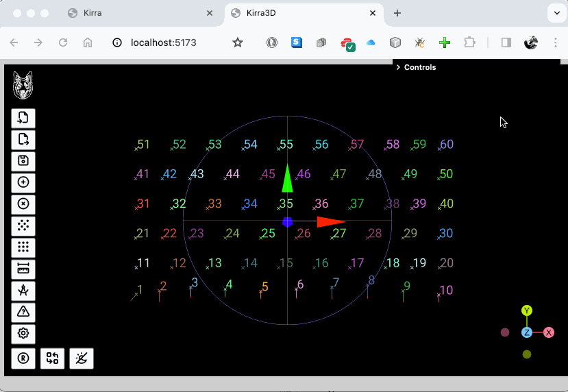Select hole label 19
568x392 pixels.
point(419,263)
